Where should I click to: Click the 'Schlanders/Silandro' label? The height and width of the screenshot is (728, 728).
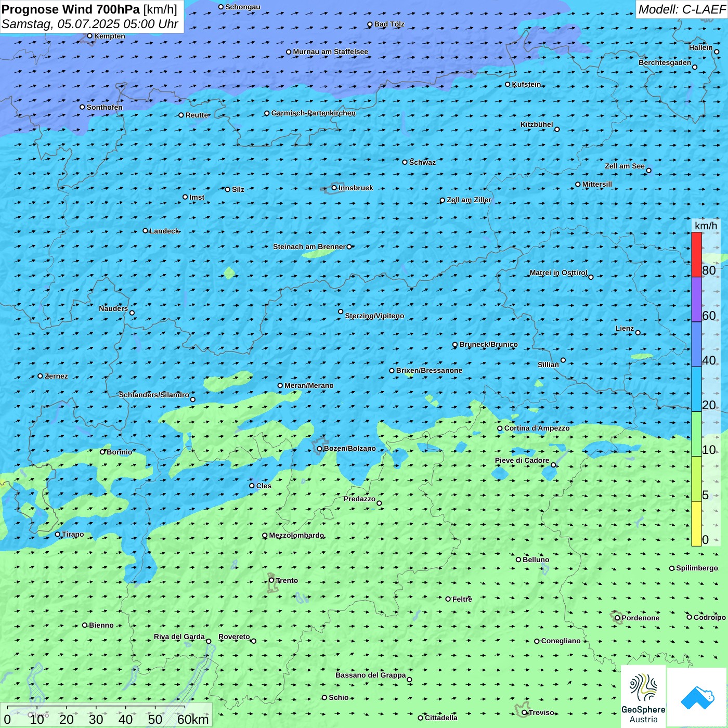click(154, 395)
